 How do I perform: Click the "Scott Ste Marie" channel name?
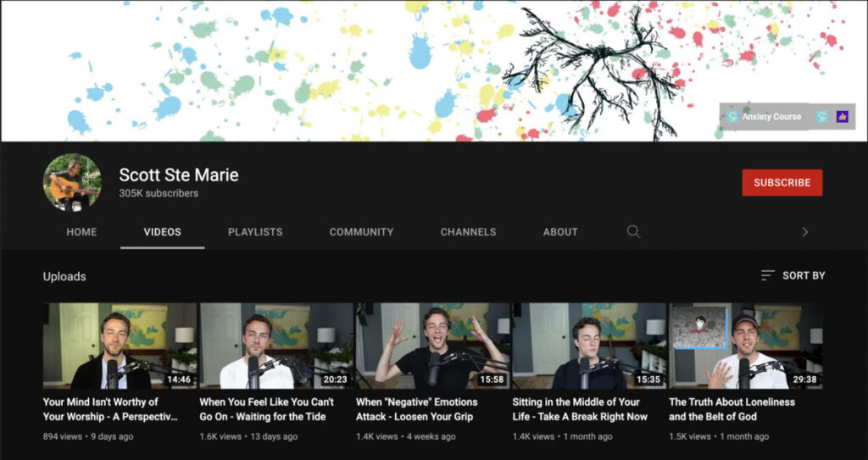pyautogui.click(x=179, y=175)
